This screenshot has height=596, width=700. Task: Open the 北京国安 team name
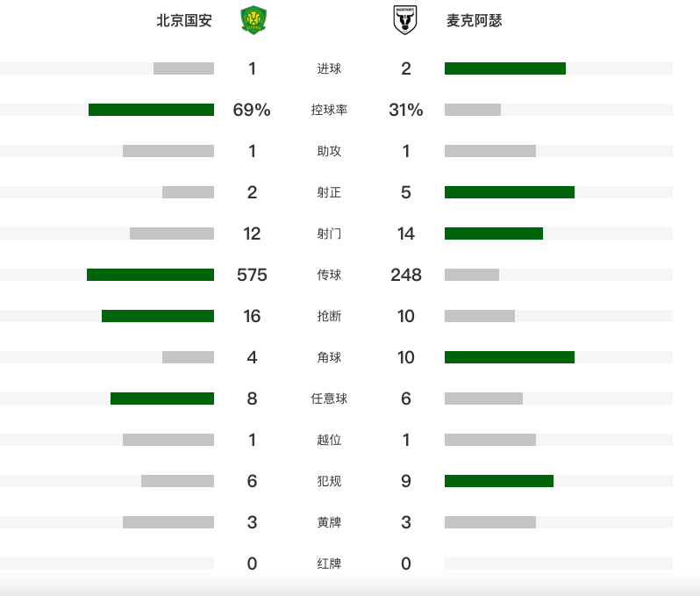[x=184, y=20]
